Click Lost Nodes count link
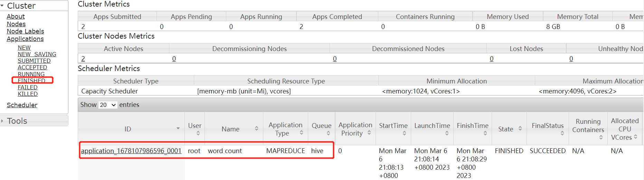Viewport: 644px width, 180px height. click(492, 59)
